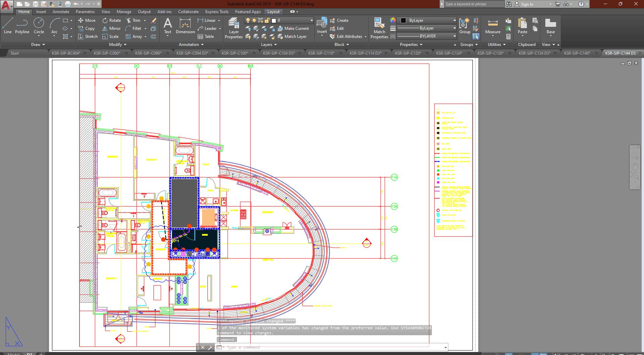The height and width of the screenshot is (355, 644).
Task: Click the Move tool icon
Action: 81,20
